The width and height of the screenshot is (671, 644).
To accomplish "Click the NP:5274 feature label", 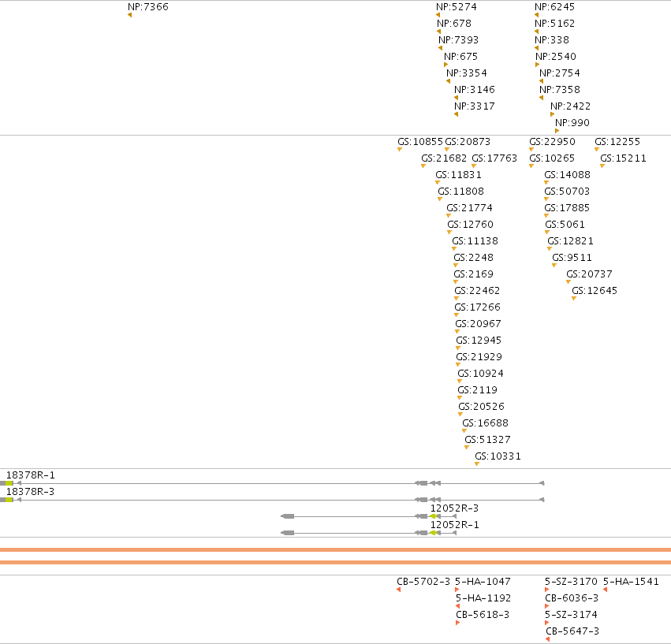I will [x=457, y=7].
